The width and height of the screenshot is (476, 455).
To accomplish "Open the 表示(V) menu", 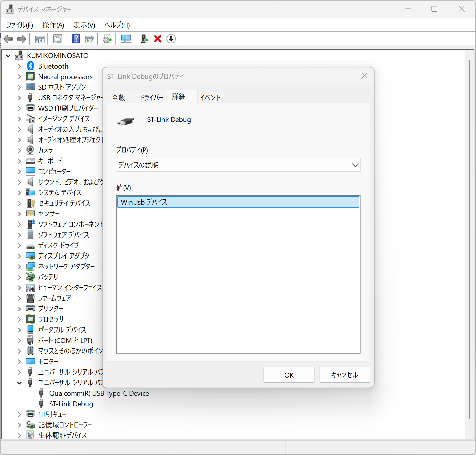I will coord(84,25).
